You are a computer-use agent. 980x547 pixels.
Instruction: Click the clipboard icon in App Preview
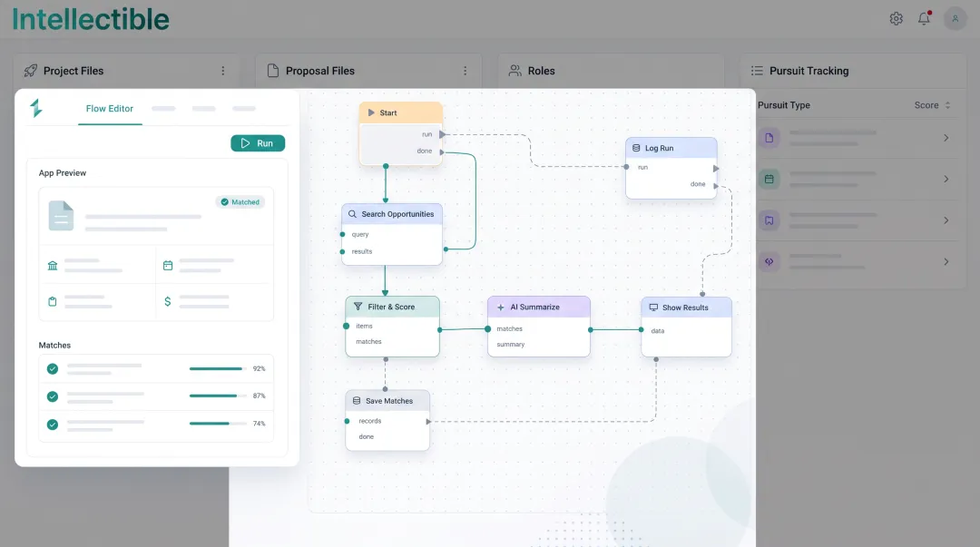click(53, 301)
